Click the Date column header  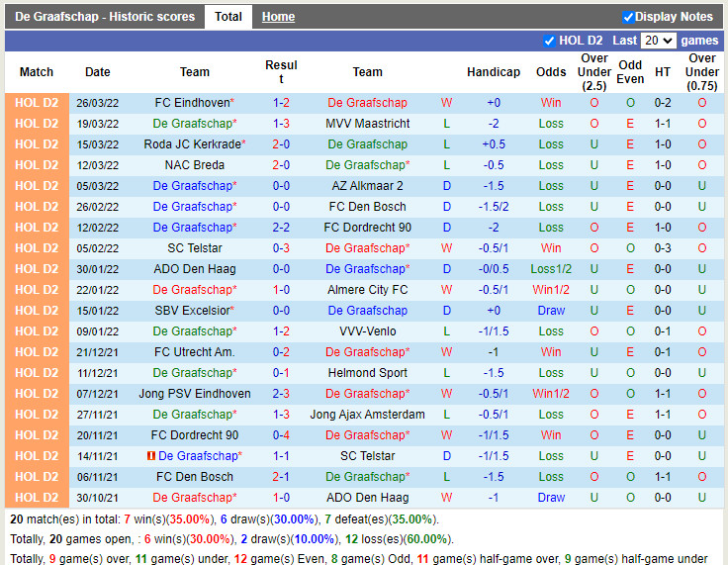pyautogui.click(x=98, y=72)
